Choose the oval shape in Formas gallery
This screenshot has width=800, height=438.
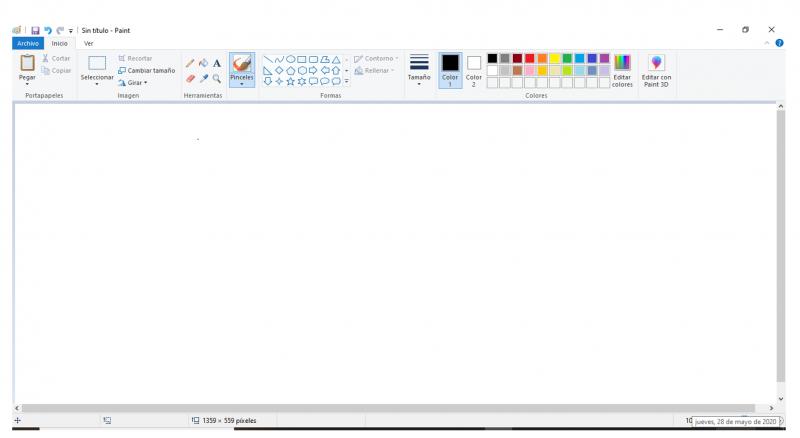point(290,59)
